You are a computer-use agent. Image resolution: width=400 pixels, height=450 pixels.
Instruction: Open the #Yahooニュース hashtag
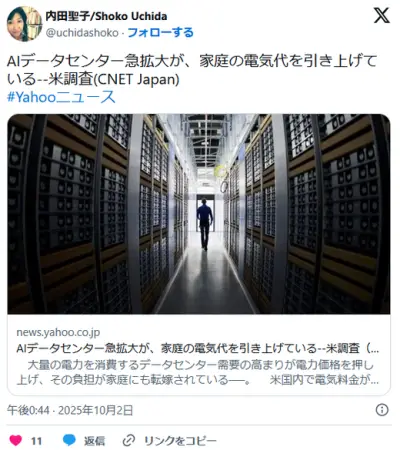[x=61, y=97]
